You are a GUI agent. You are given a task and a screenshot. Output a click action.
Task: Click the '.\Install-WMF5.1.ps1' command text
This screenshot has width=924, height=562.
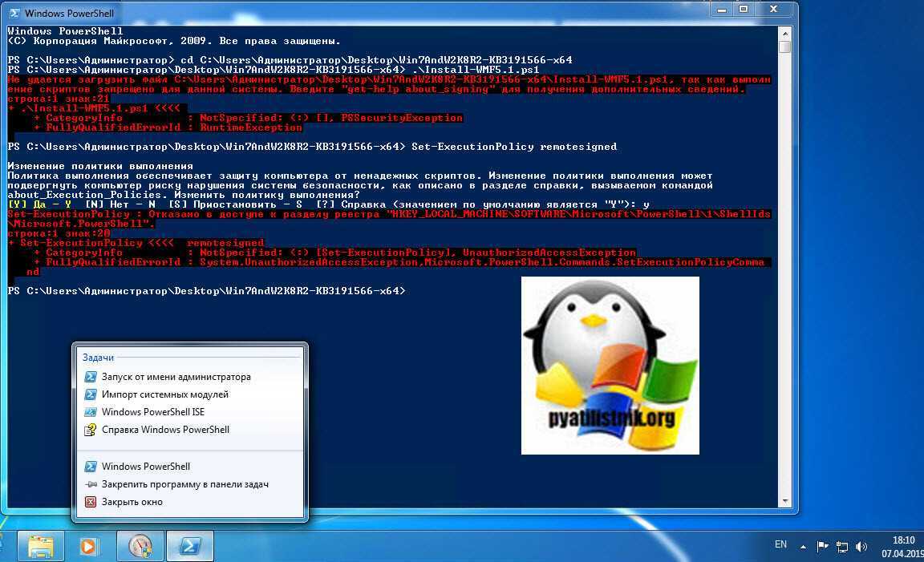476,70
